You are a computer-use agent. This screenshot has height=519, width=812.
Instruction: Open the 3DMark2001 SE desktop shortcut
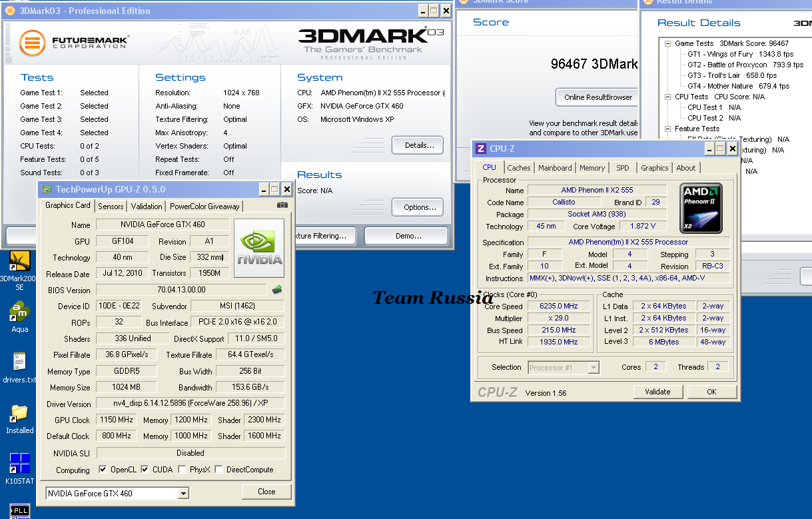[19, 261]
